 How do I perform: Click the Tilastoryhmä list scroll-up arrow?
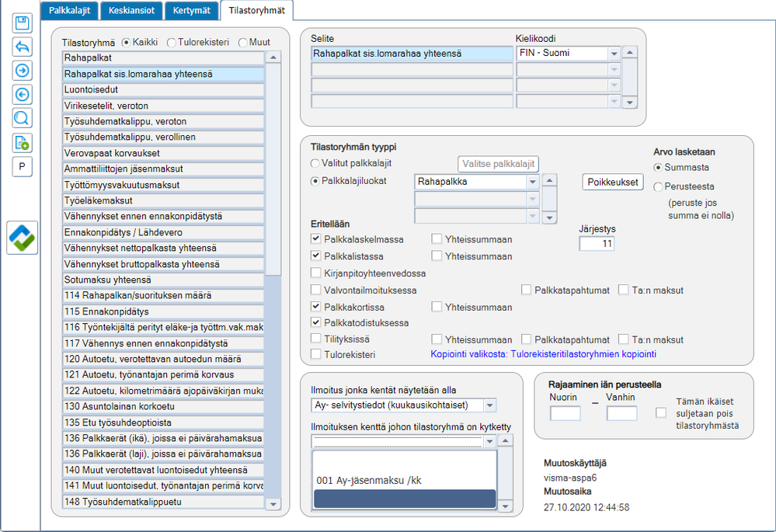(x=273, y=58)
